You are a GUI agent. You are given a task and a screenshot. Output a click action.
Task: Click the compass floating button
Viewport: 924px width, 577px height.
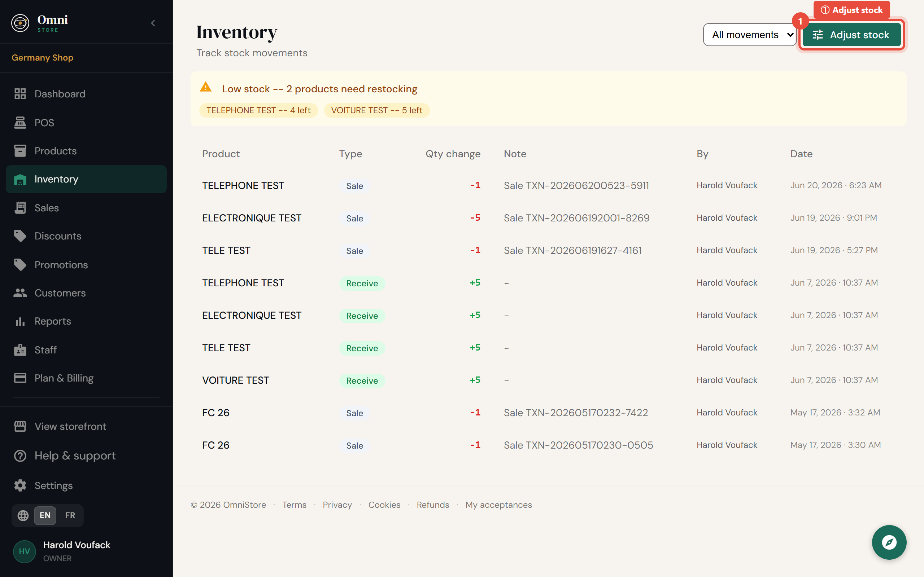coord(889,542)
